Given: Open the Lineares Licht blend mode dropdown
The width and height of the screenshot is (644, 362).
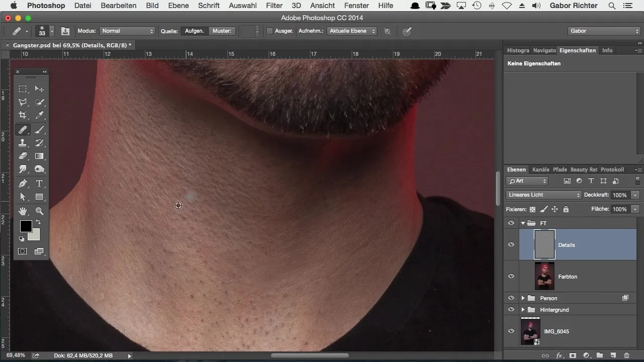Looking at the screenshot, I should (543, 195).
